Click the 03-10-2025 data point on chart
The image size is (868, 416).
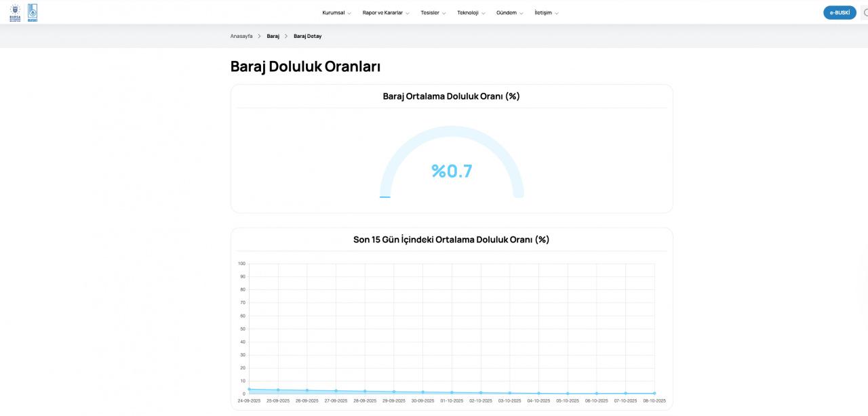510,393
